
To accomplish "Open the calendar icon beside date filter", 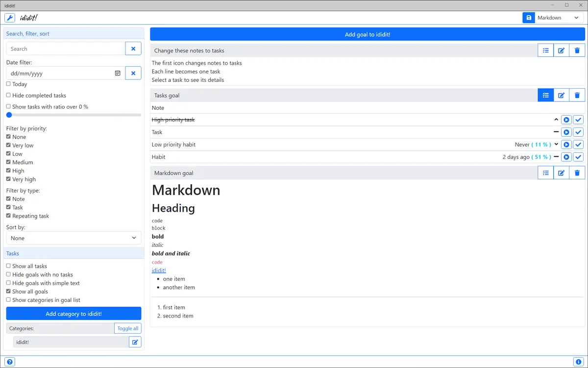I will [117, 73].
